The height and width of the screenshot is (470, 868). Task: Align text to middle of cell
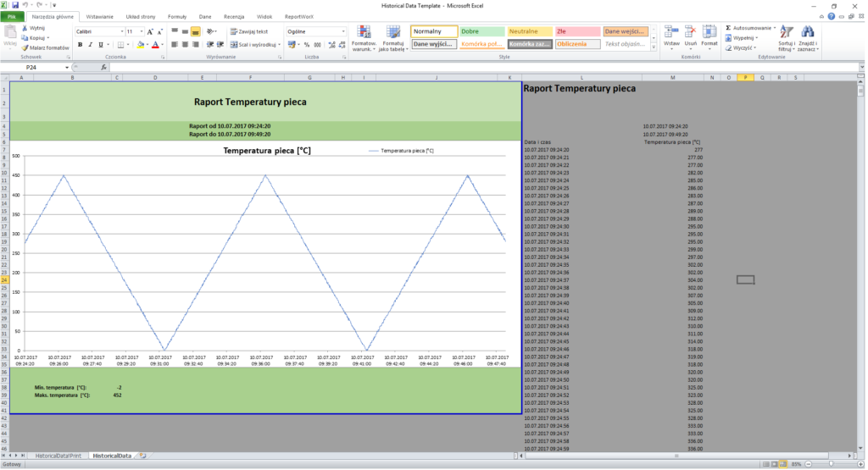pos(185,31)
